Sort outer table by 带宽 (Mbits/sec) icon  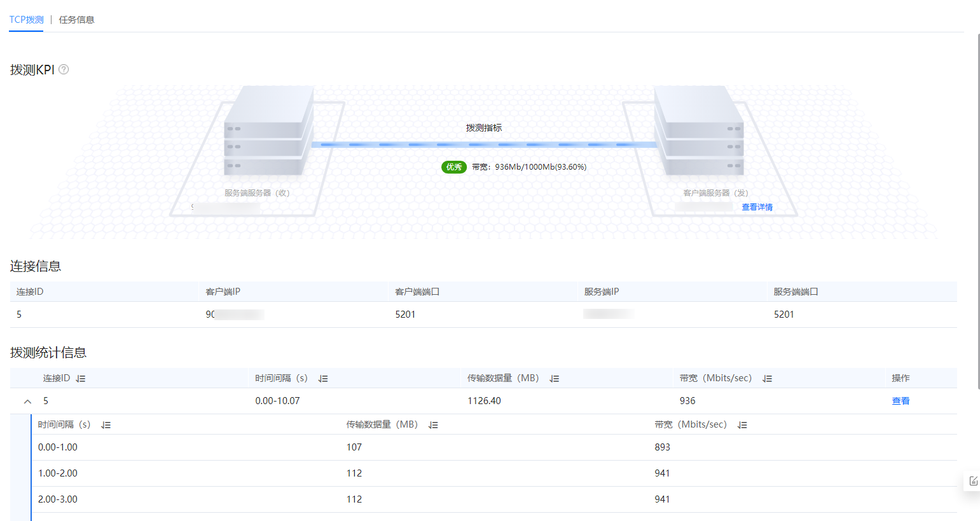(768, 379)
